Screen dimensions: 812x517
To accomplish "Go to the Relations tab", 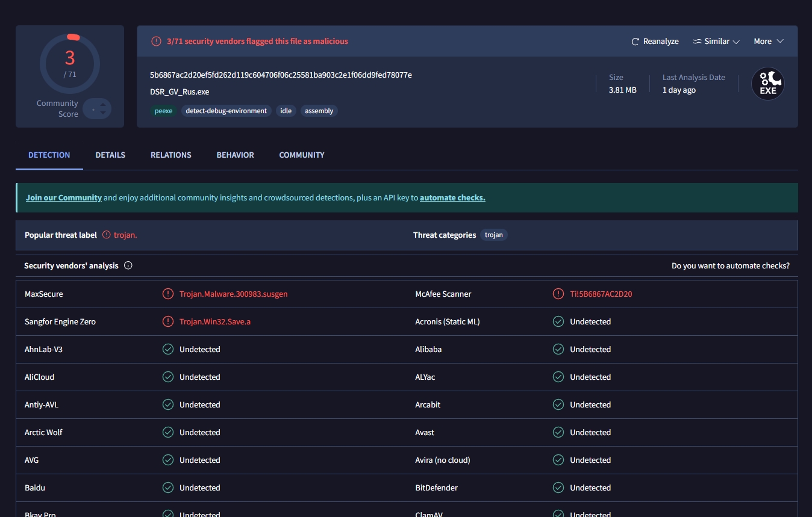I will (x=171, y=155).
